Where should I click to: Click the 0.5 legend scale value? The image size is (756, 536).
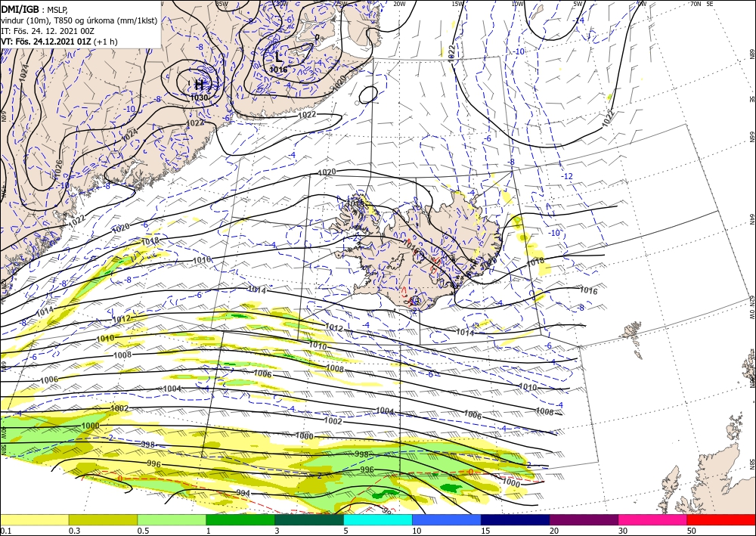(x=143, y=531)
